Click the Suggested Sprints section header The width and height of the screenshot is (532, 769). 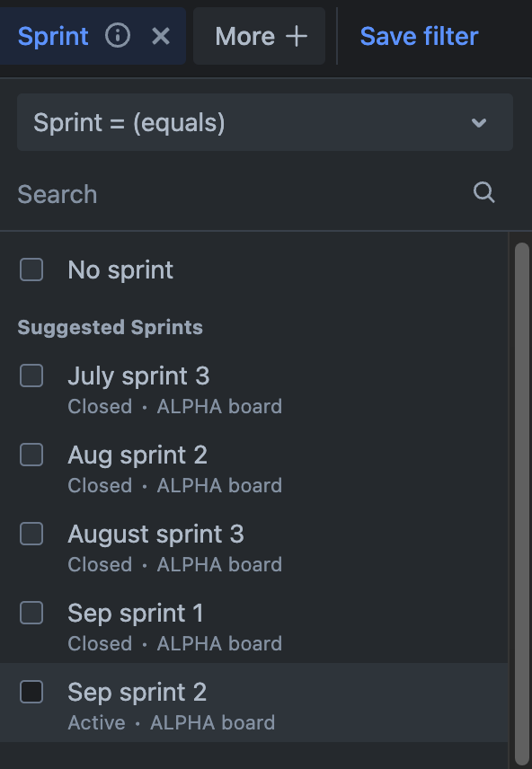pos(110,327)
